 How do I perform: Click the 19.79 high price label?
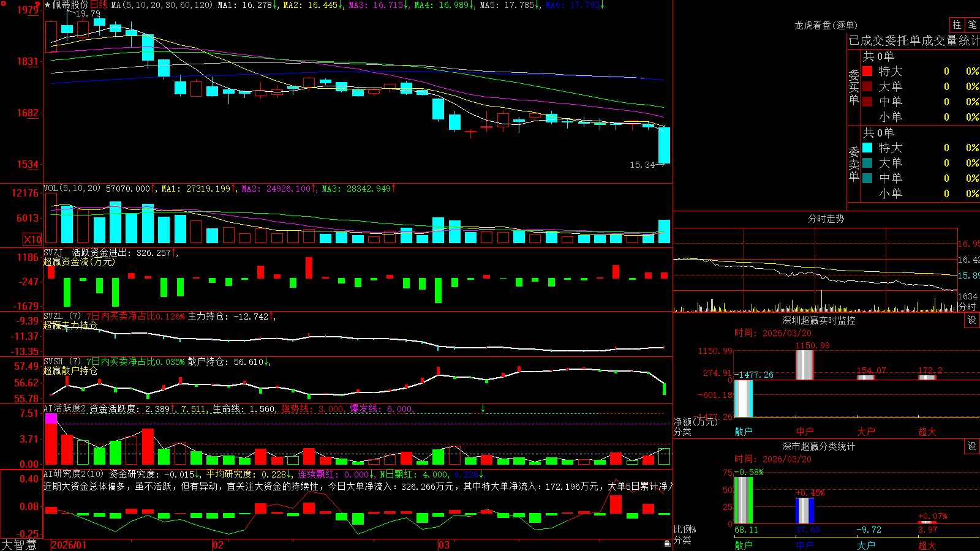pos(88,13)
